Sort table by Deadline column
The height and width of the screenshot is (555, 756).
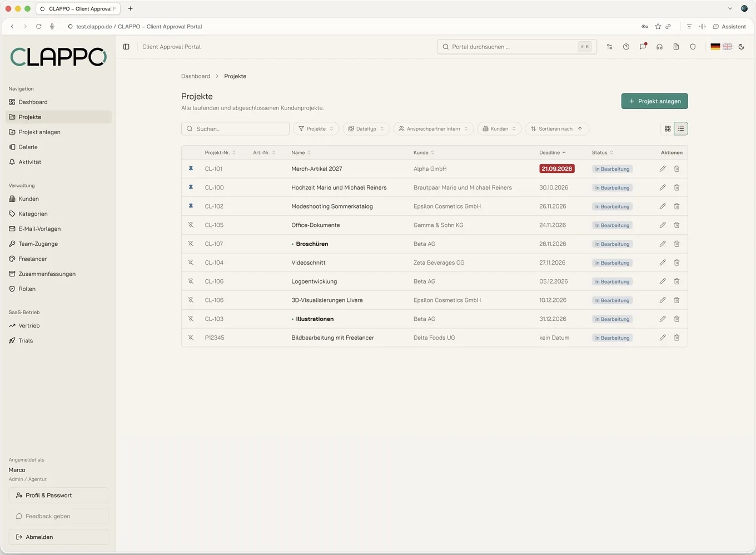coord(552,152)
